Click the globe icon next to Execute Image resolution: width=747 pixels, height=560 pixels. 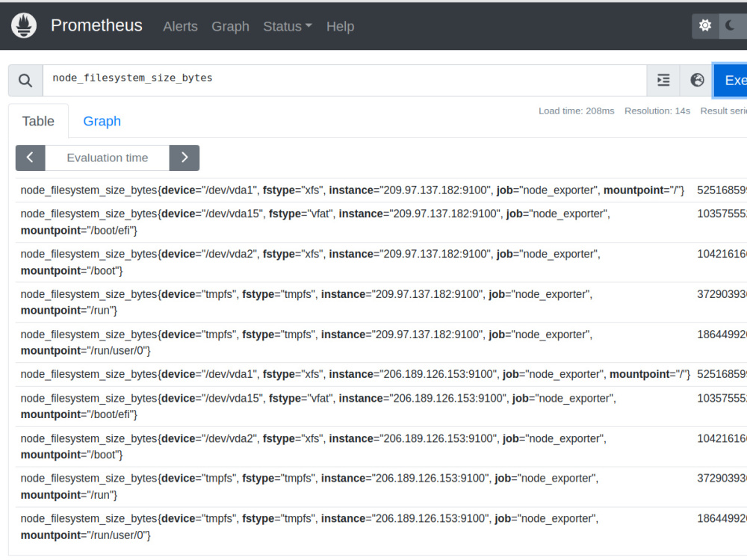(x=696, y=80)
